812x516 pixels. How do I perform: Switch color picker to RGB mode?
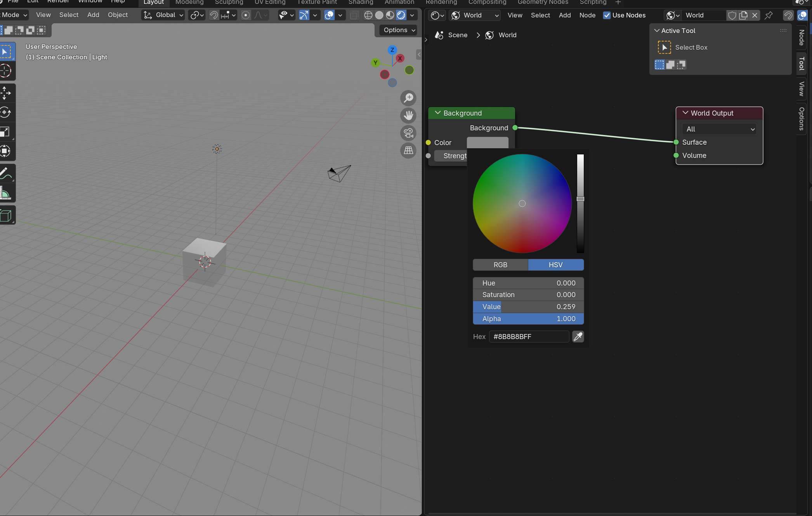[500, 265]
